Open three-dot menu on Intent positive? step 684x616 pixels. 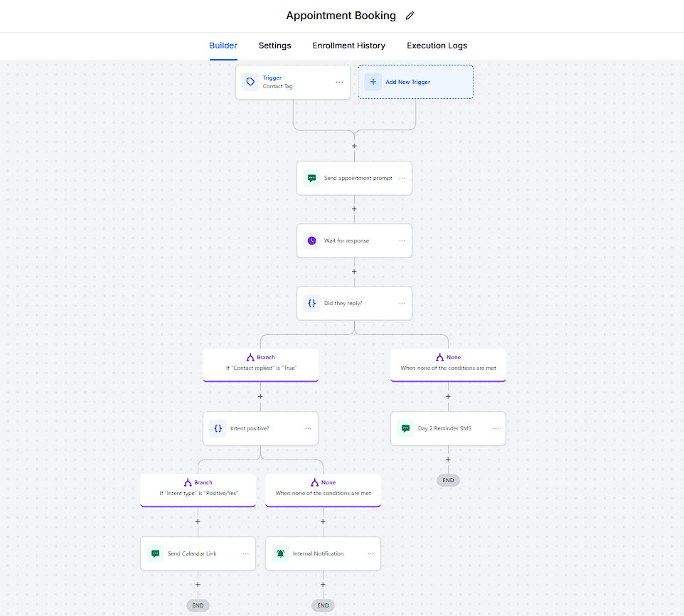(308, 428)
